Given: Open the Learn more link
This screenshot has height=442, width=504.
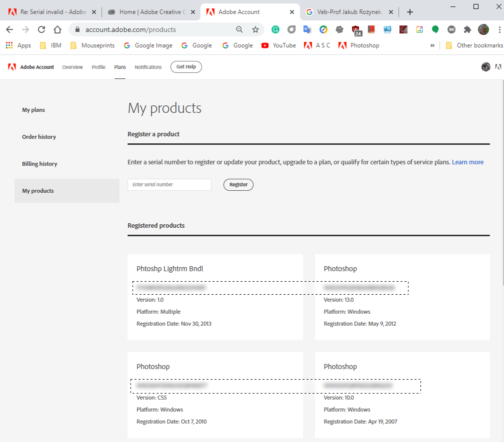Looking at the screenshot, I should pyautogui.click(x=467, y=162).
